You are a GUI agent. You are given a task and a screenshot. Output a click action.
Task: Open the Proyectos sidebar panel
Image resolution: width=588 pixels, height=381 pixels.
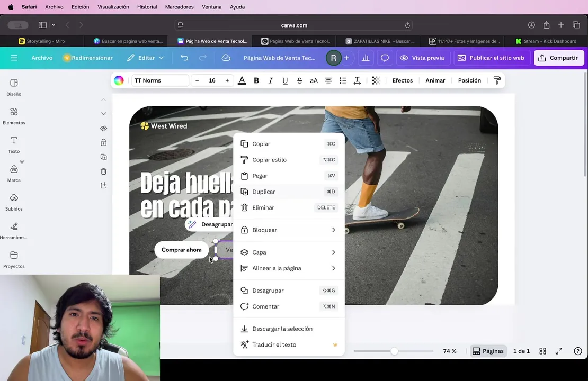click(x=14, y=260)
